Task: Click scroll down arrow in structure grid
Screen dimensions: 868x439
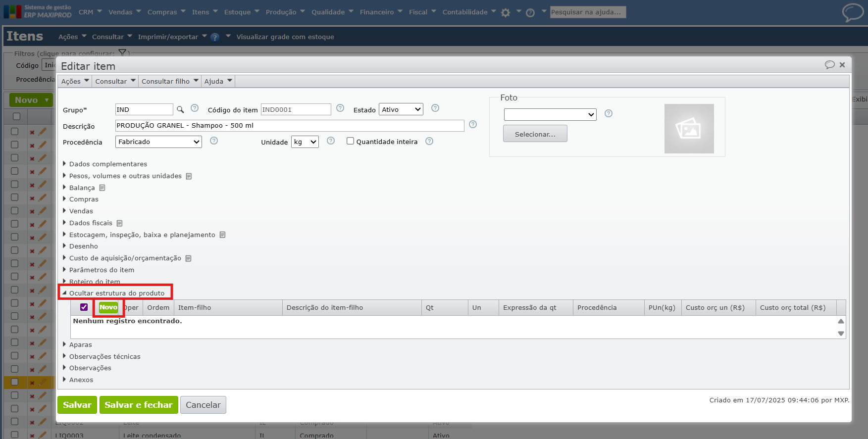Action: pyautogui.click(x=841, y=334)
